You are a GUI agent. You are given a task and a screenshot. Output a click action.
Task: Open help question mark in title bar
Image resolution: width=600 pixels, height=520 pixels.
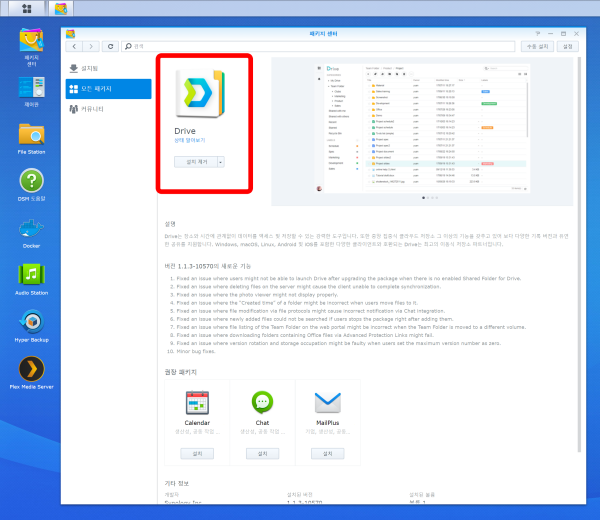(538, 34)
